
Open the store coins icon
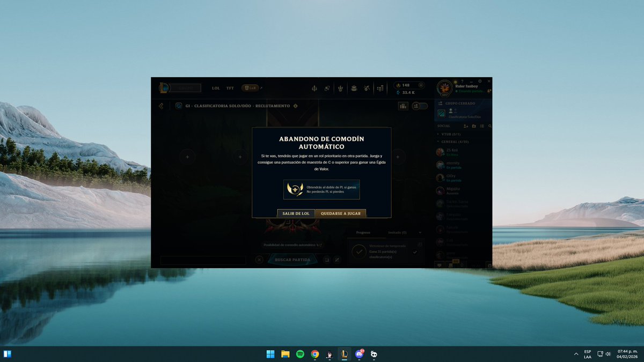pos(380,88)
